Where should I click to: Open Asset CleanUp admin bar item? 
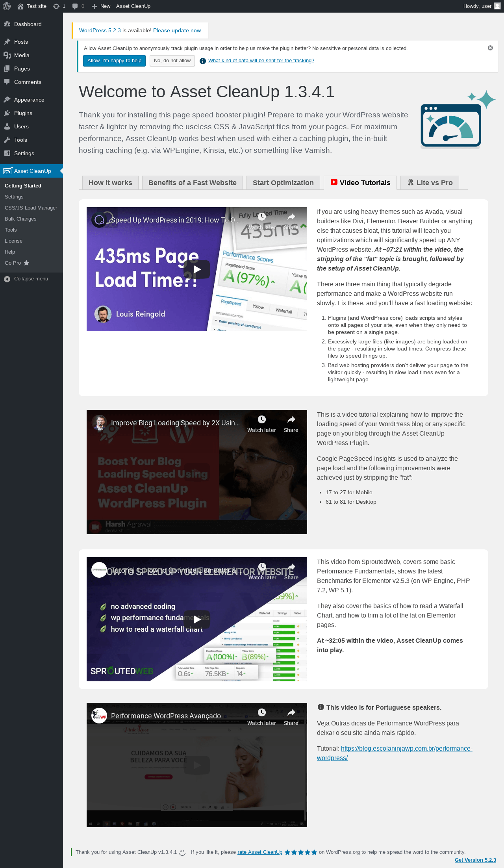point(133,6)
